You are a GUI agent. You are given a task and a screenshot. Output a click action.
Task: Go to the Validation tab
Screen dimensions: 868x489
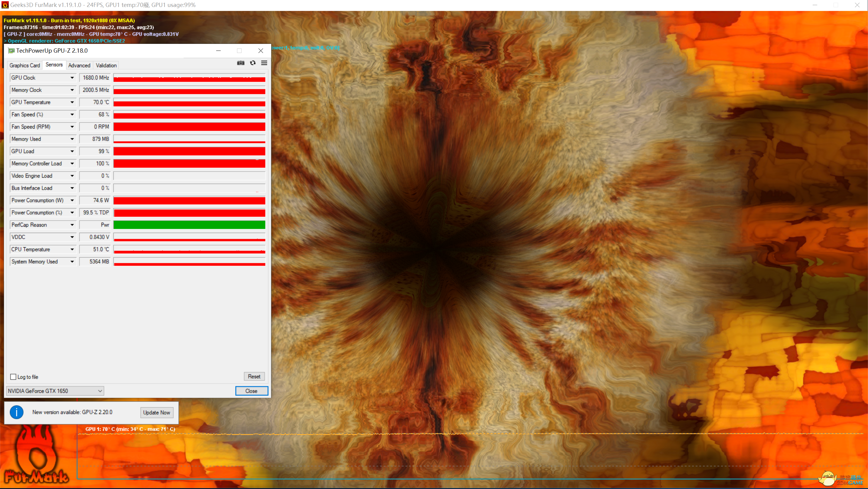click(x=106, y=65)
